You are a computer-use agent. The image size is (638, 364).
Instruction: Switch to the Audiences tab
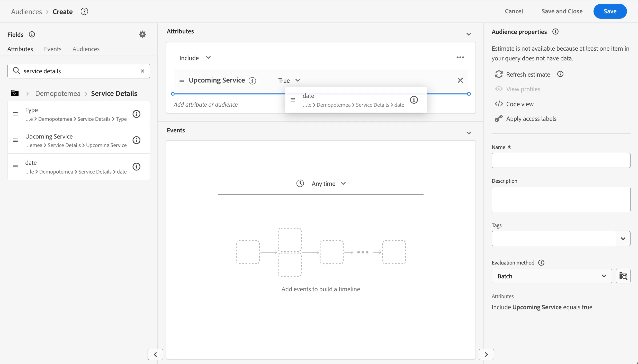[x=86, y=49]
